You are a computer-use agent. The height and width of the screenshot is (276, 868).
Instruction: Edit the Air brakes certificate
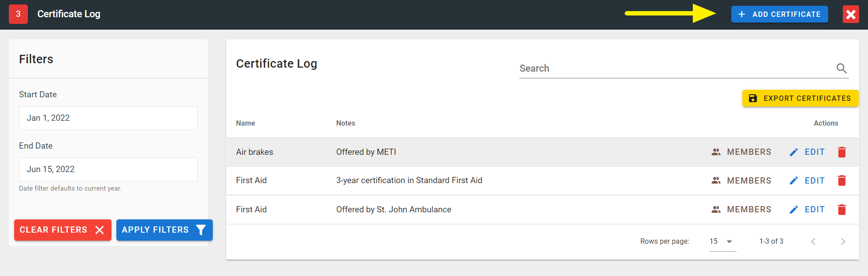[x=807, y=152]
